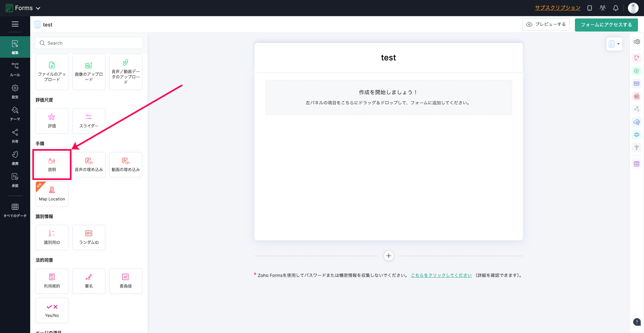Add the 真偽値 checkbox field
This screenshot has height=333, width=644.
point(125,281)
